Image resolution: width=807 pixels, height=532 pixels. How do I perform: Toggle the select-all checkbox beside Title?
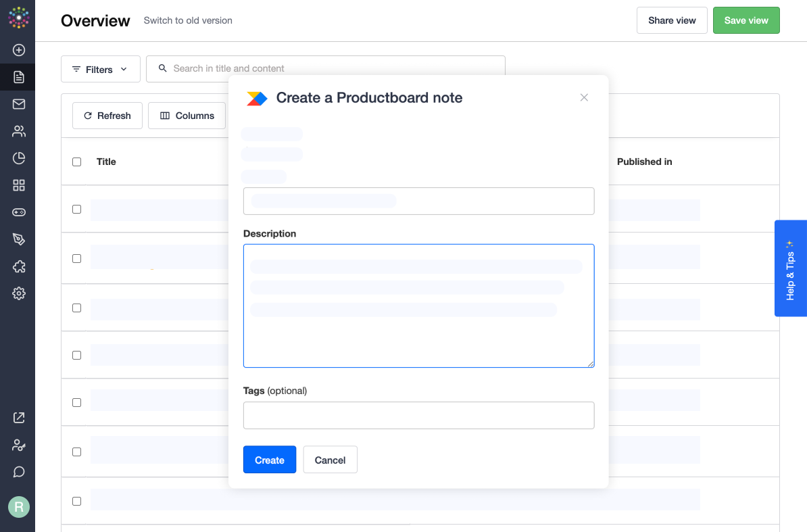pos(76,162)
